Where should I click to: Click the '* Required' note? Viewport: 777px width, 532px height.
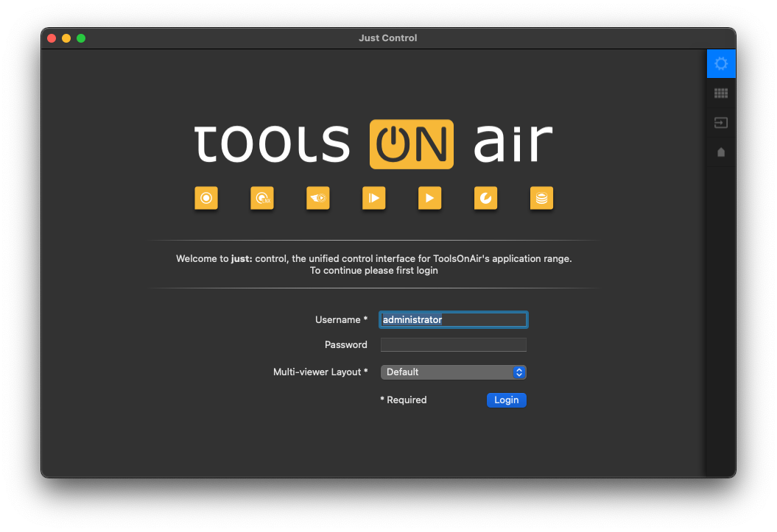coord(404,400)
